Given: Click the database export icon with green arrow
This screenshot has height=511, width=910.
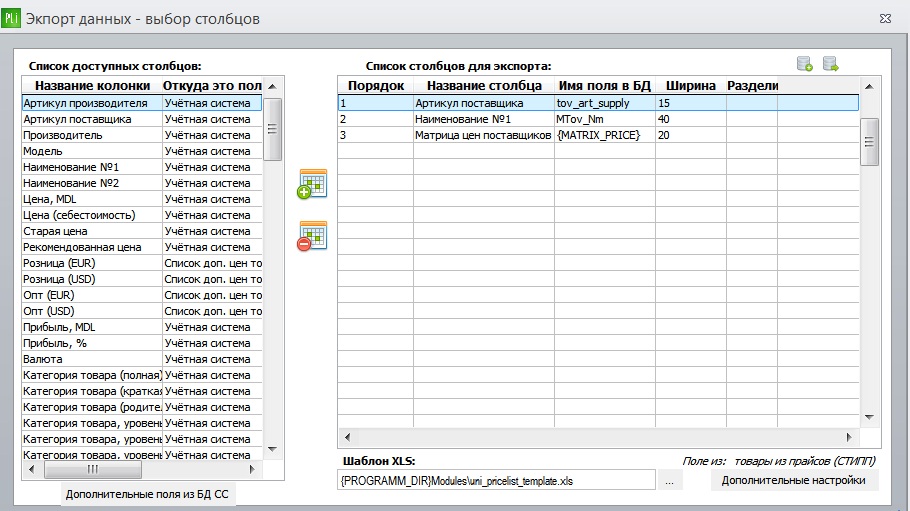Looking at the screenshot, I should pos(830,64).
